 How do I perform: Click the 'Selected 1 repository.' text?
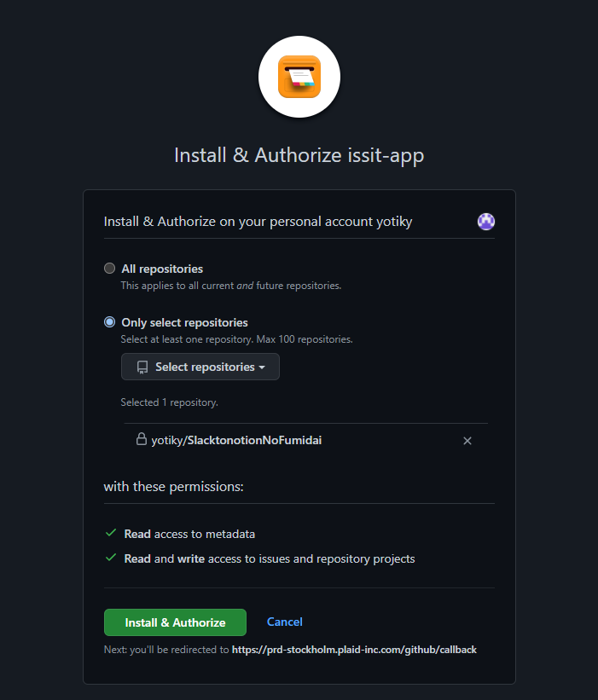pyautogui.click(x=169, y=402)
